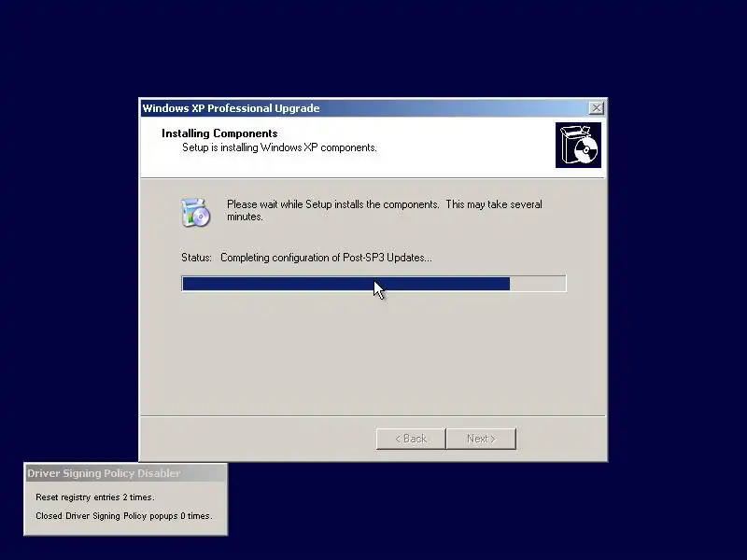747x560 pixels.
Task: Click the Windows XP Professional Upgrade title bar
Action: pos(373,108)
